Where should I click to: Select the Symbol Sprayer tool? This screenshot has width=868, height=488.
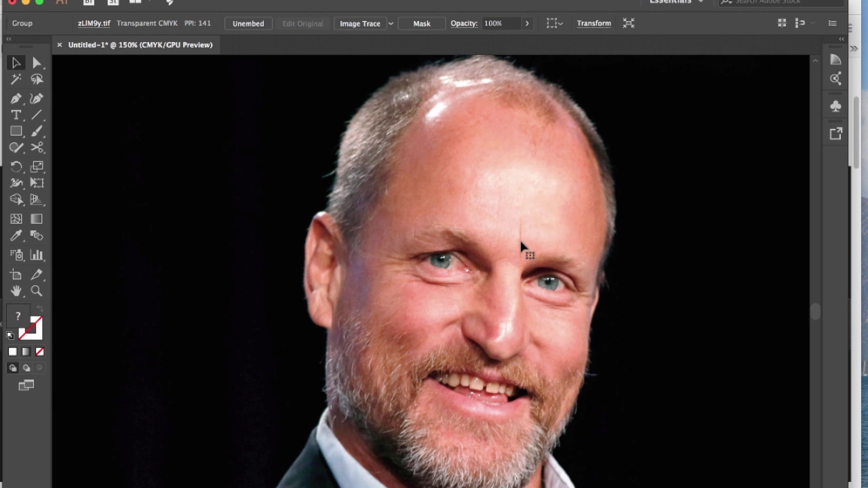pyautogui.click(x=16, y=255)
